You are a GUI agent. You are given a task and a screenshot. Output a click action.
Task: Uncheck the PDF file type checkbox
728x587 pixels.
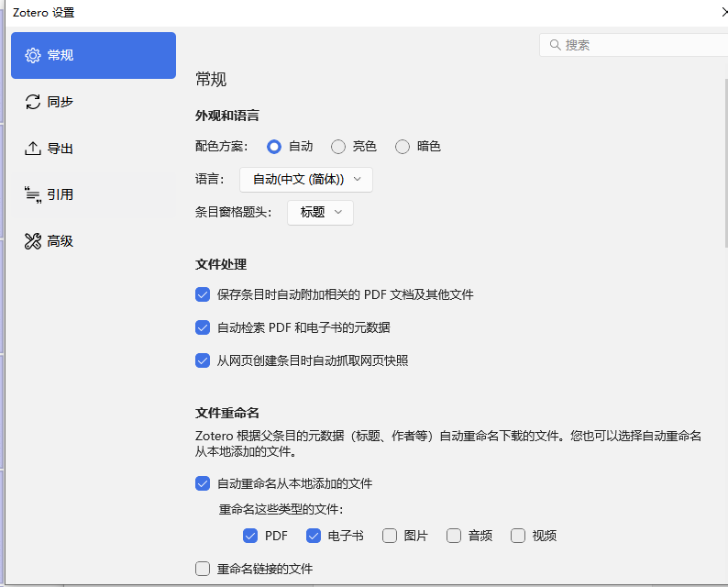pos(250,536)
